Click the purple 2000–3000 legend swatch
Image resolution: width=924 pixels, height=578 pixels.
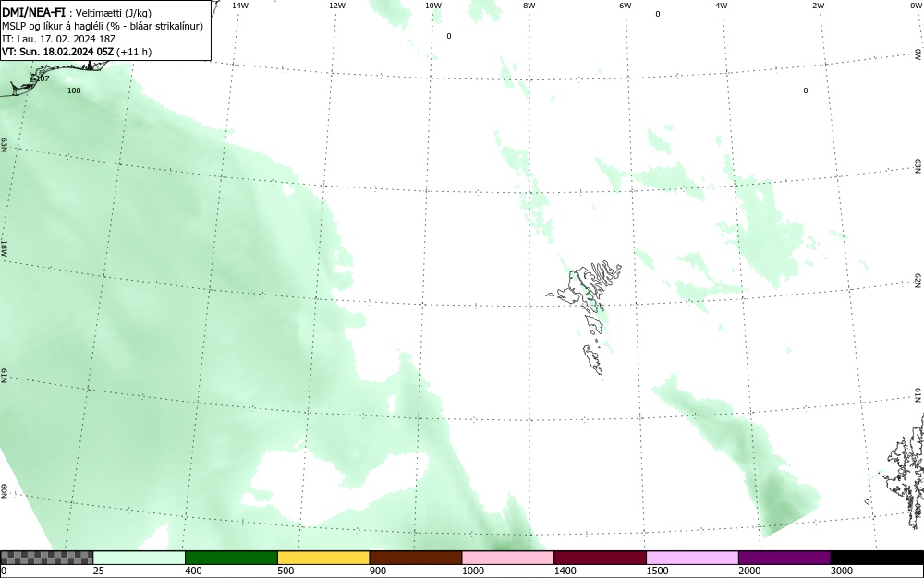[784, 558]
